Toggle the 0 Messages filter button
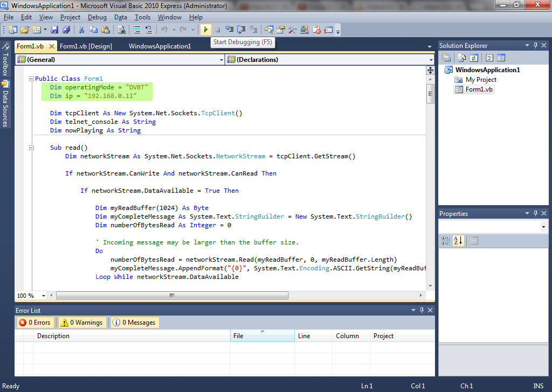 [x=135, y=323]
